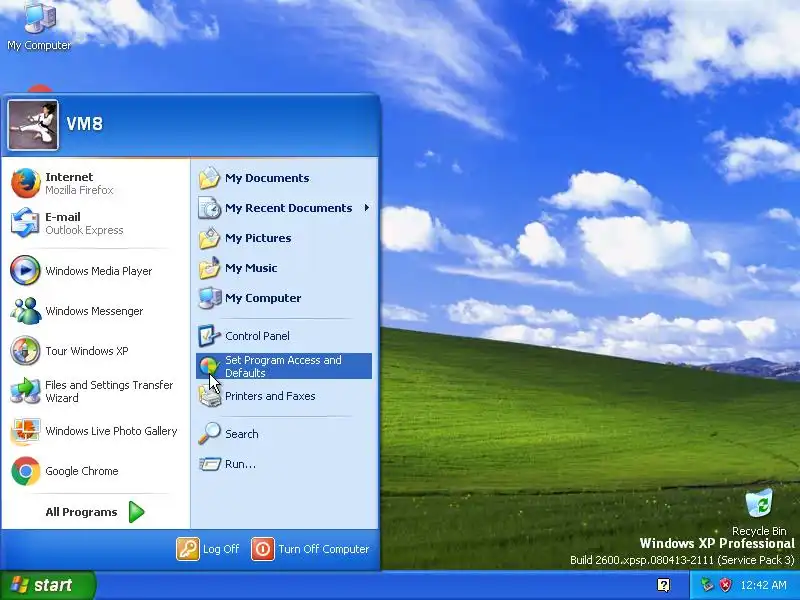
Task: Click the network connection tray icon
Action: point(707,585)
